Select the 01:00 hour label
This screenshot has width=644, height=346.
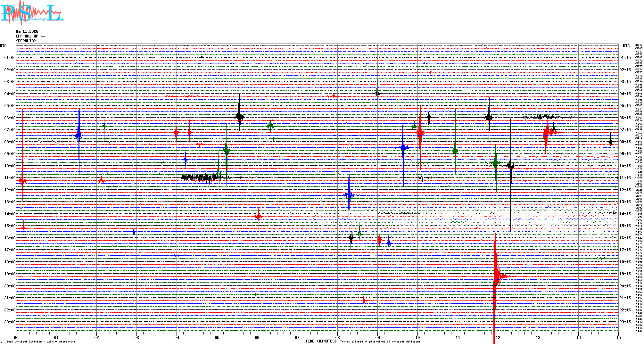click(10, 58)
